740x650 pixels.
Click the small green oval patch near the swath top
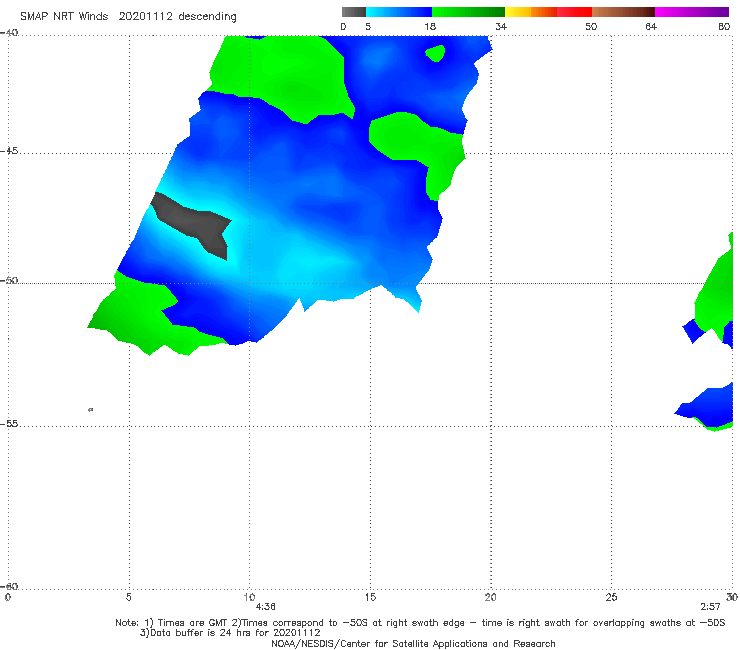(436, 53)
